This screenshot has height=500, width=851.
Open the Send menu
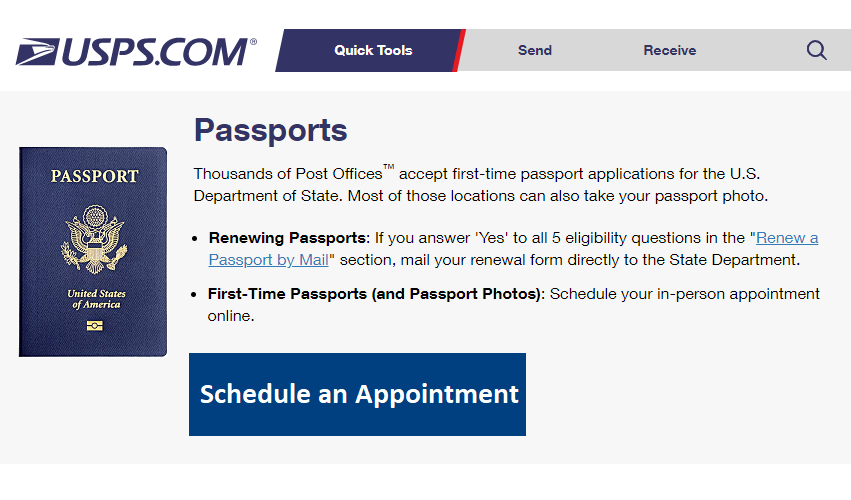(535, 50)
